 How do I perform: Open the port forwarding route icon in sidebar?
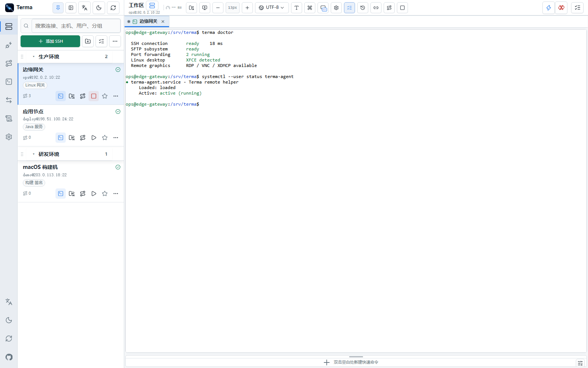point(9,63)
